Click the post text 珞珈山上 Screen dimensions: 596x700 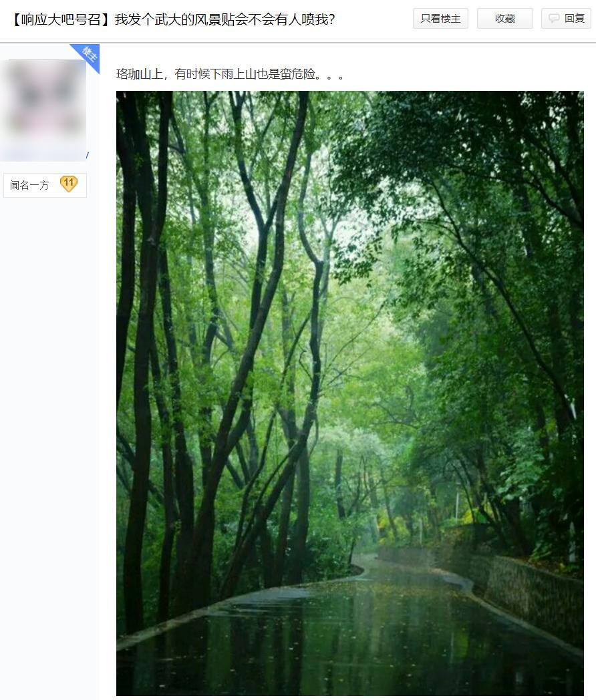click(x=139, y=74)
